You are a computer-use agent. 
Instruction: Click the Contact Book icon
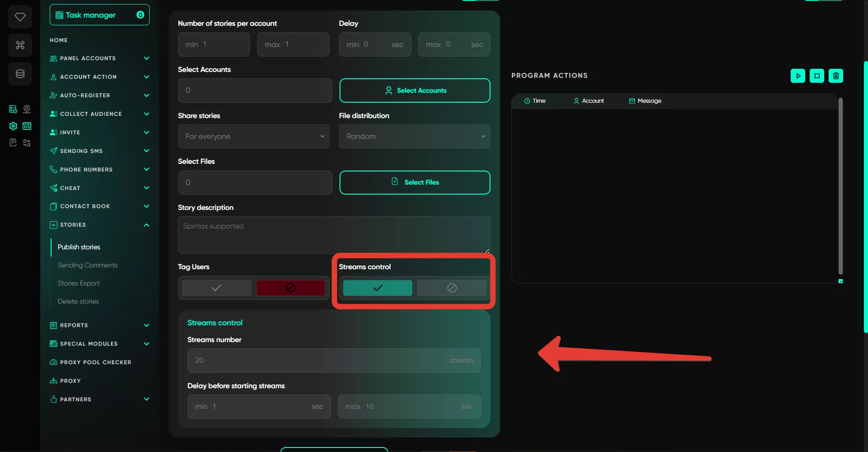53,206
